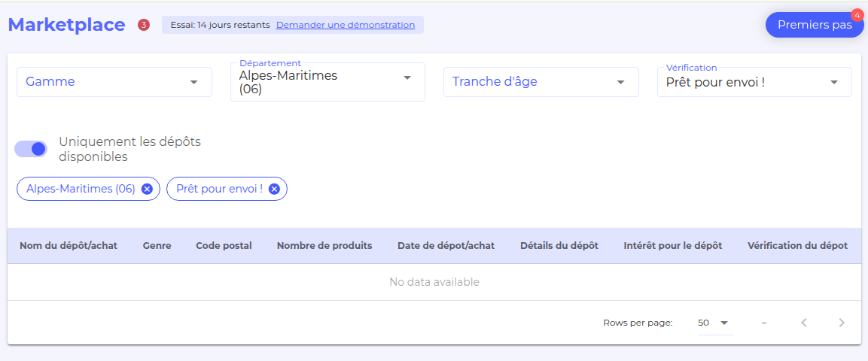
Task: Click the Alpes-Maritimes (06) chip label
Action: pyautogui.click(x=81, y=189)
